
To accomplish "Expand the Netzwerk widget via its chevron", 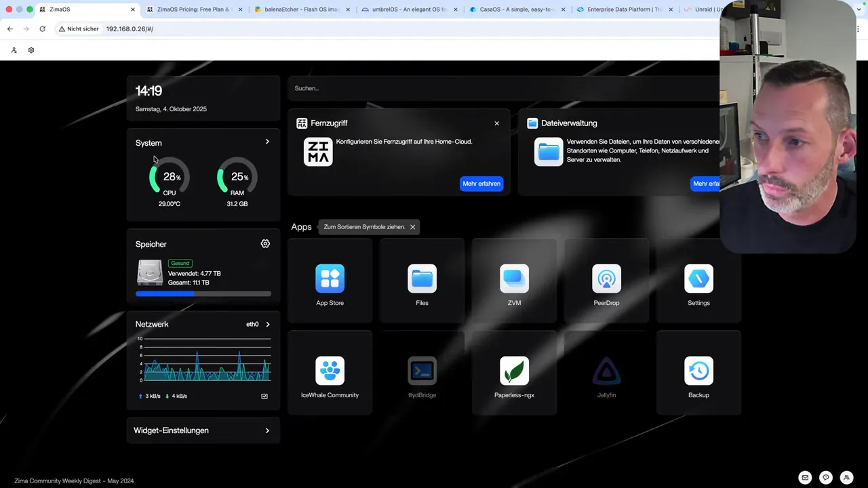I will [x=267, y=324].
